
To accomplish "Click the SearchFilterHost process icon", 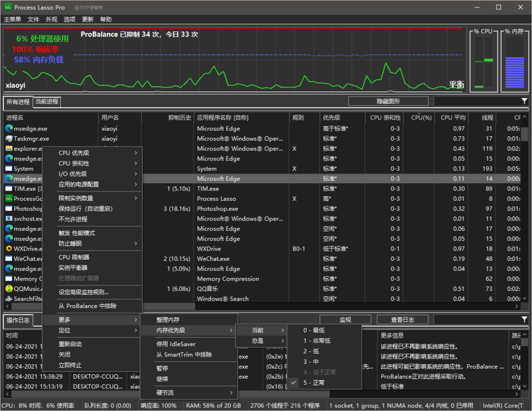I will (x=9, y=299).
